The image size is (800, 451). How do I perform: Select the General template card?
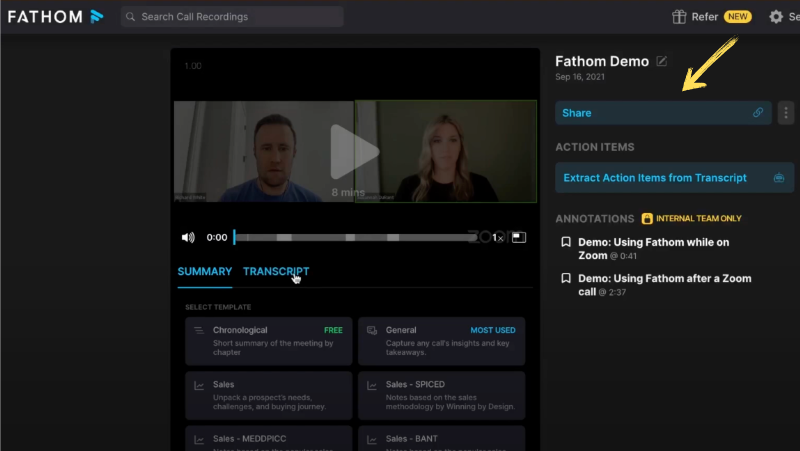click(441, 341)
